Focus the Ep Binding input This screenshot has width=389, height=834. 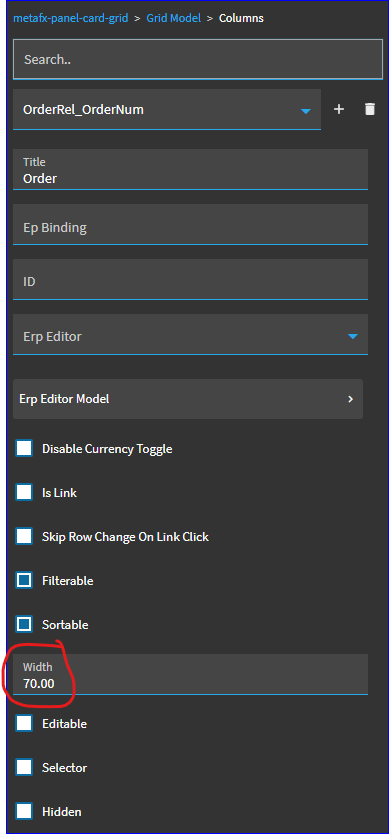pyautogui.click(x=191, y=224)
